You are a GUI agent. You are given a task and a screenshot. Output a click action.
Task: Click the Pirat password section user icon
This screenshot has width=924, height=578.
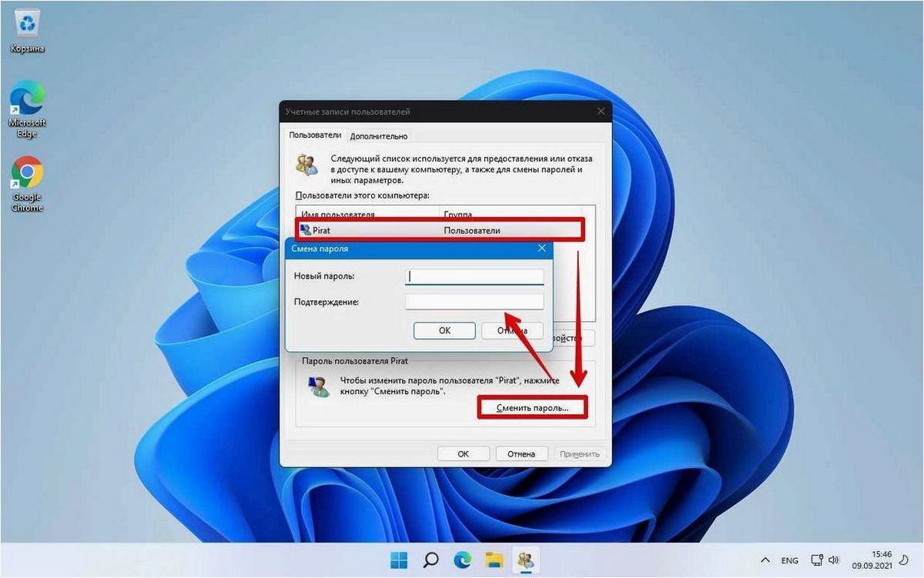tap(318, 386)
